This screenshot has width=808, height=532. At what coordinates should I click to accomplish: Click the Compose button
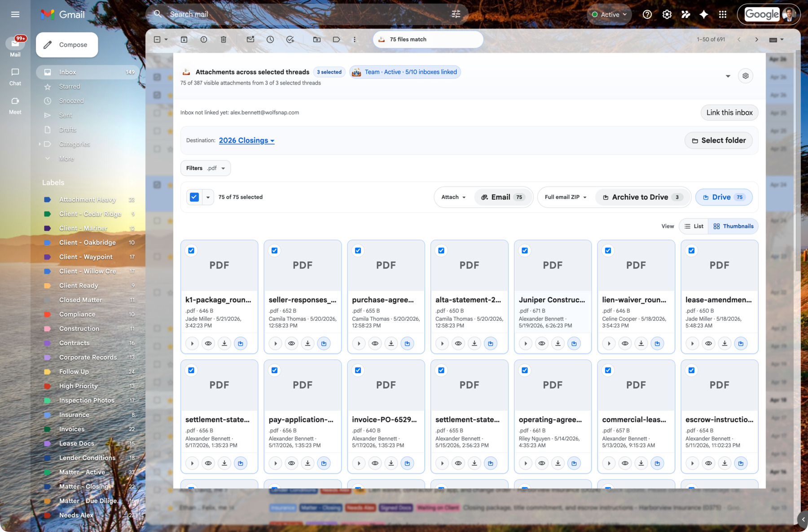[67, 45]
